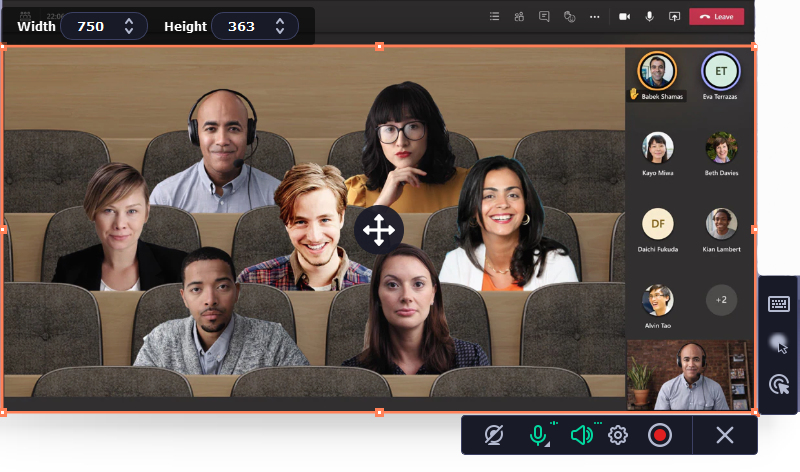Click the Eva Terrazas name label
The image size is (800, 472).
(720, 96)
